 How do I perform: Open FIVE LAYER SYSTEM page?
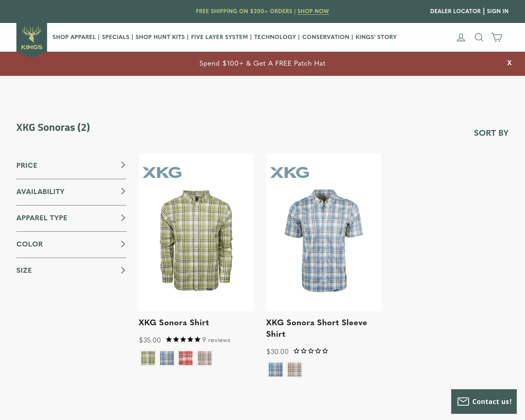point(219,37)
